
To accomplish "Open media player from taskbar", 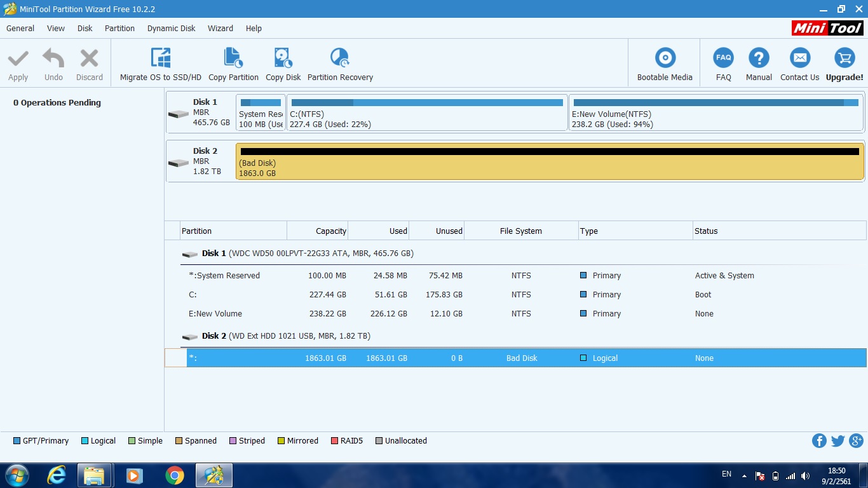I will [134, 475].
